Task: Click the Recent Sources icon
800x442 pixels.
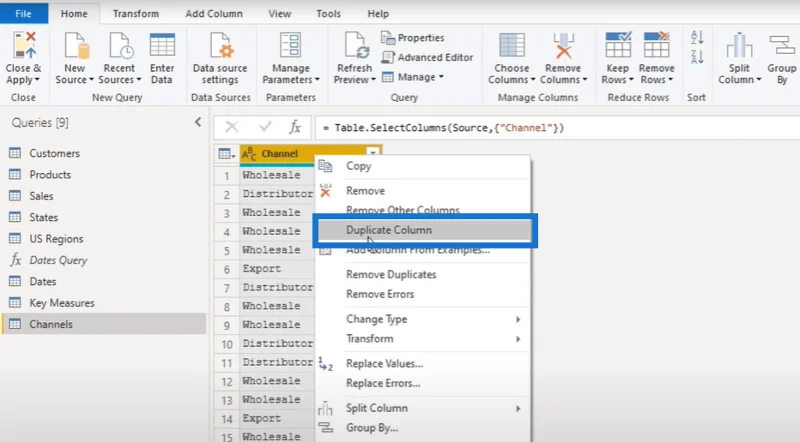Action: 120,45
